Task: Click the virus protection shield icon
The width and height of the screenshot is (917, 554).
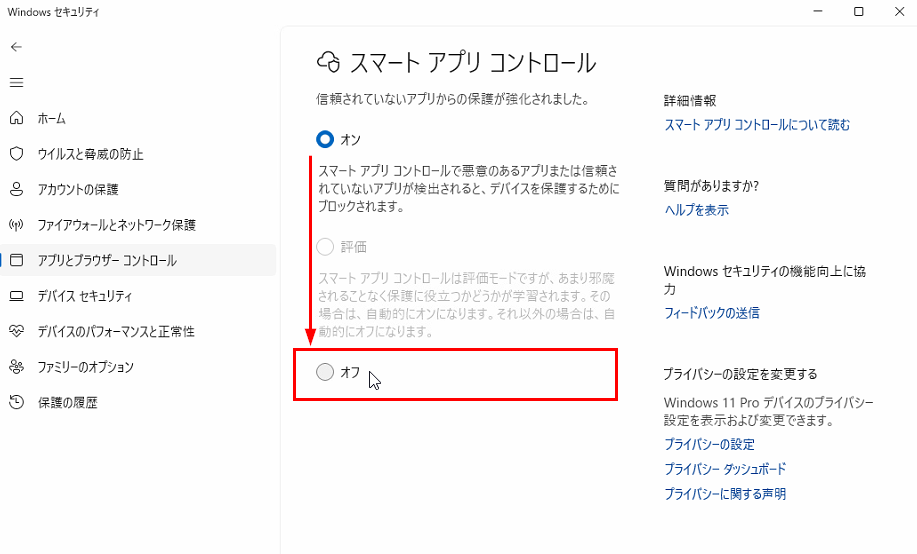Action: point(16,154)
